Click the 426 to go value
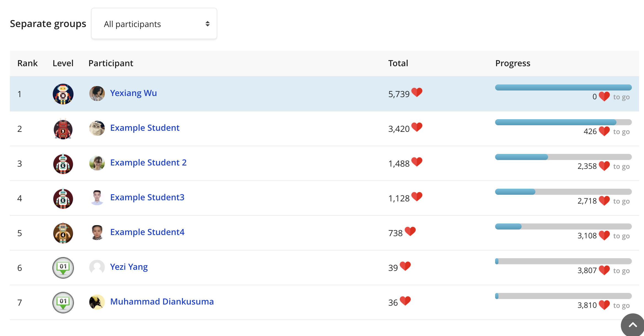 click(x=590, y=131)
